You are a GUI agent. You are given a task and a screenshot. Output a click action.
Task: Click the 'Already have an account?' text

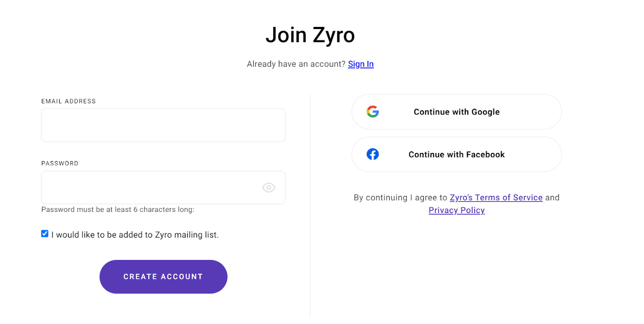click(x=296, y=64)
